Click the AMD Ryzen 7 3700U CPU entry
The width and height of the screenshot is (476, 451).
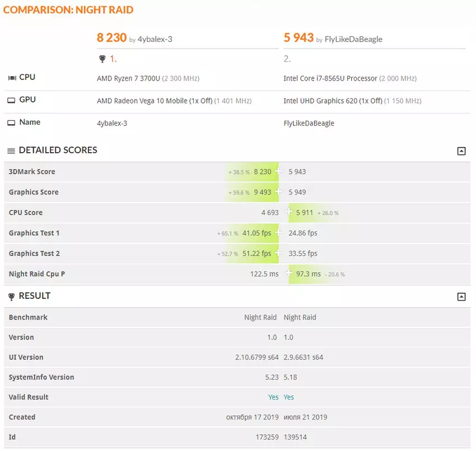[128, 78]
